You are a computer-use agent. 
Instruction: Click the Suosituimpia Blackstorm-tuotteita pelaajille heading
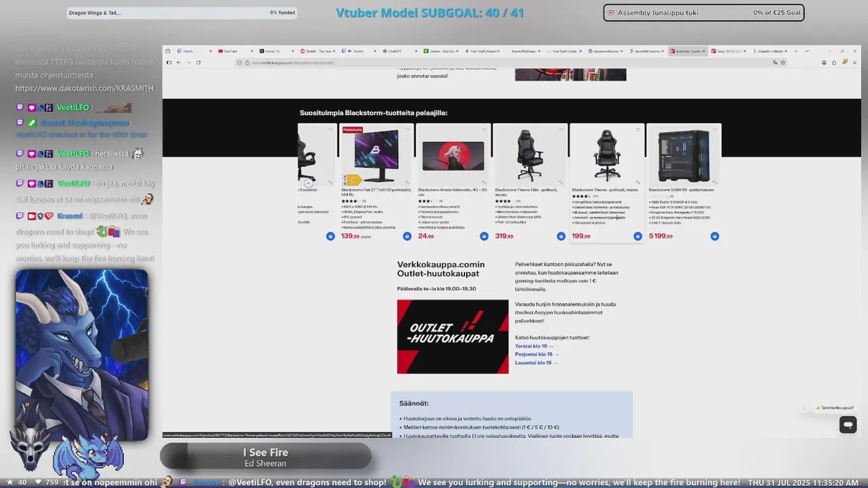(x=374, y=113)
